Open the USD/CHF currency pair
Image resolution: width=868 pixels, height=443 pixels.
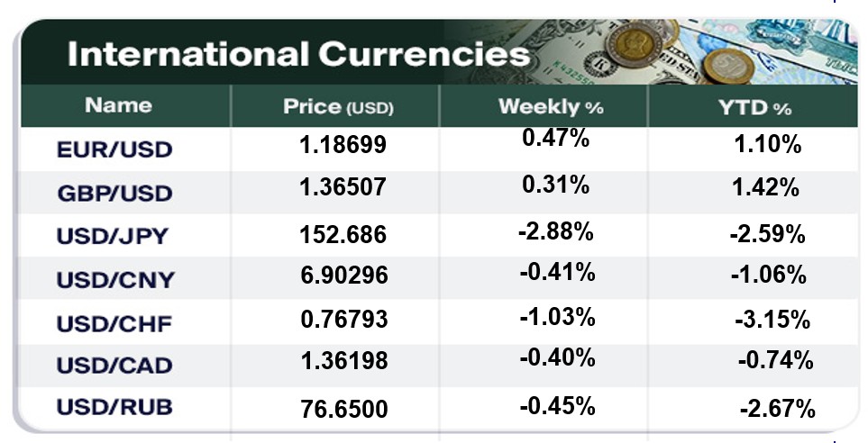114,322
